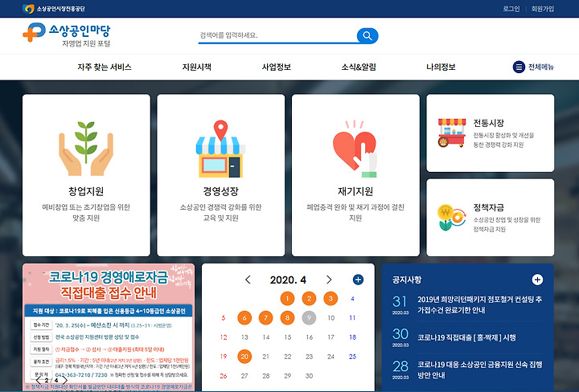Screen dimensions: 579x392
Task: Click the plus icon in 공지사항 panel
Action: click(x=537, y=280)
